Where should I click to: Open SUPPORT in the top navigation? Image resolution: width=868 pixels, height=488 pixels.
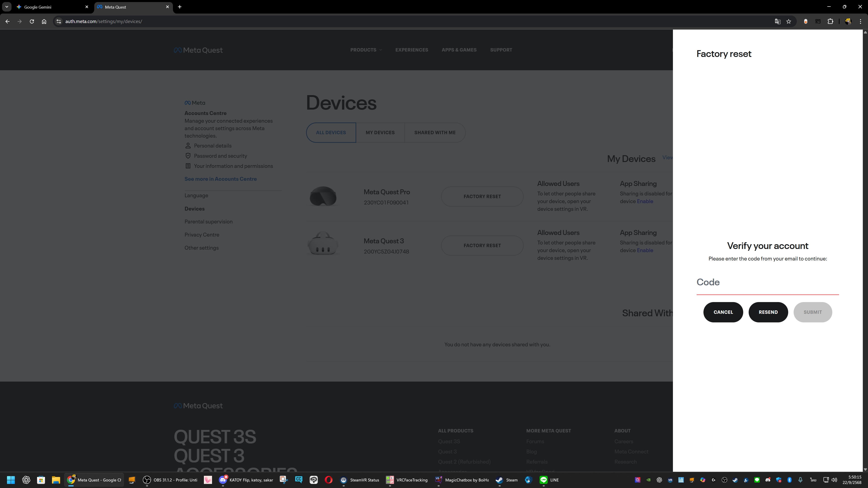click(x=501, y=50)
